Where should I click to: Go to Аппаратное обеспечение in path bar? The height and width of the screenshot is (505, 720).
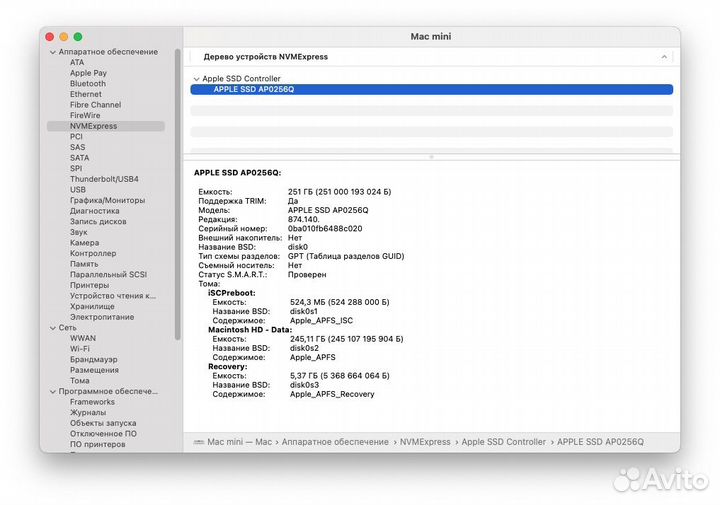335,442
